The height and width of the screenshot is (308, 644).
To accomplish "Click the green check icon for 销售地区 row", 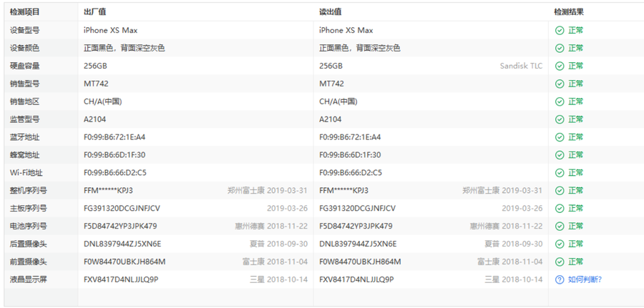I will point(560,101).
